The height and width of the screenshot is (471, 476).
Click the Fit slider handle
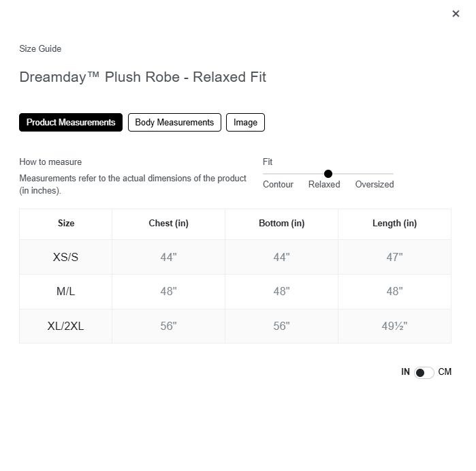(x=328, y=174)
